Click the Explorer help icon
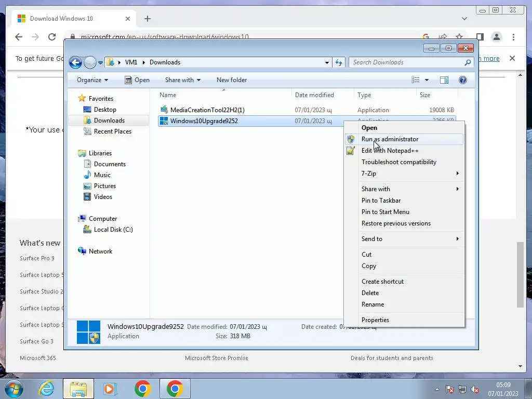The height and width of the screenshot is (399, 532). 463,80
